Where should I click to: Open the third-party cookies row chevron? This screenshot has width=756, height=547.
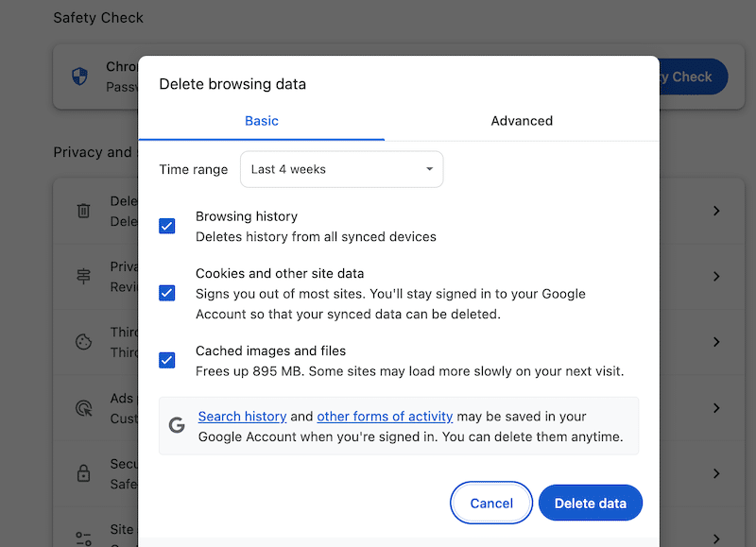716,342
